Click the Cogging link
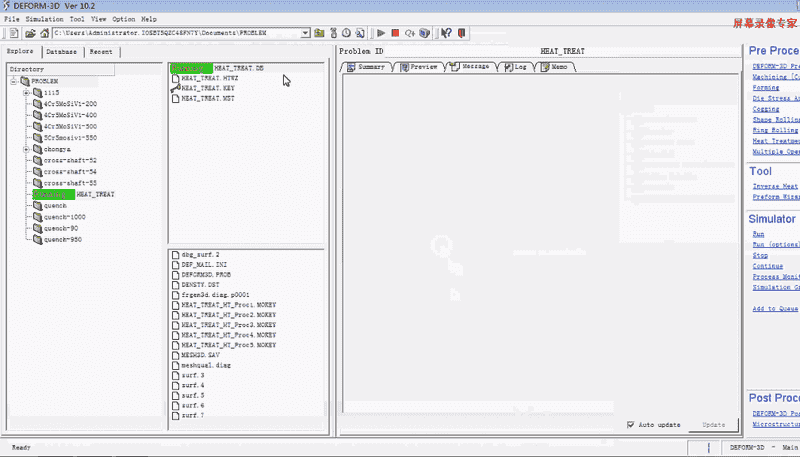 click(x=766, y=109)
